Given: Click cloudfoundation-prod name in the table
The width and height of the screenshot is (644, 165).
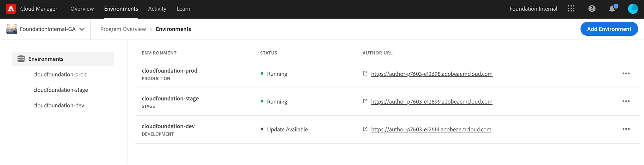Looking at the screenshot, I should tap(170, 71).
